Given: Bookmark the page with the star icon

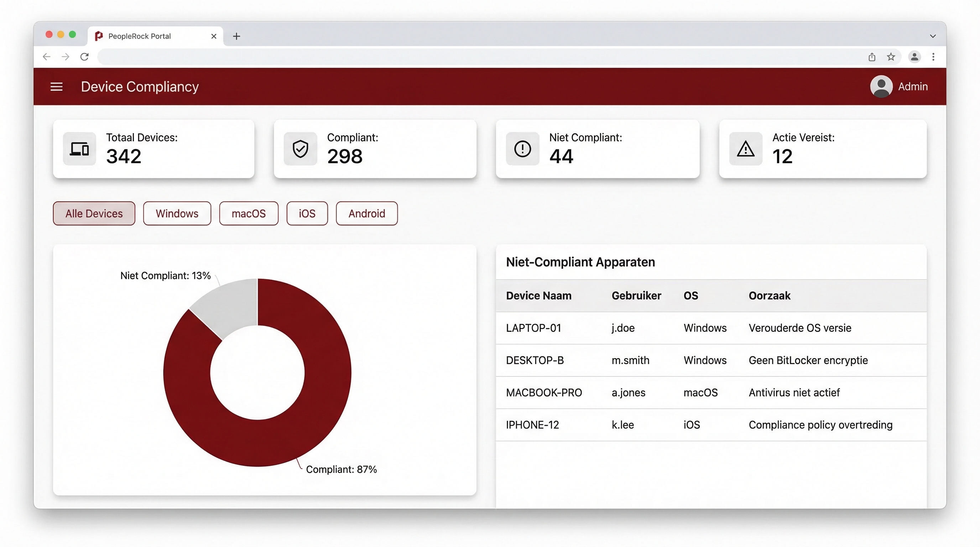Looking at the screenshot, I should [x=891, y=57].
